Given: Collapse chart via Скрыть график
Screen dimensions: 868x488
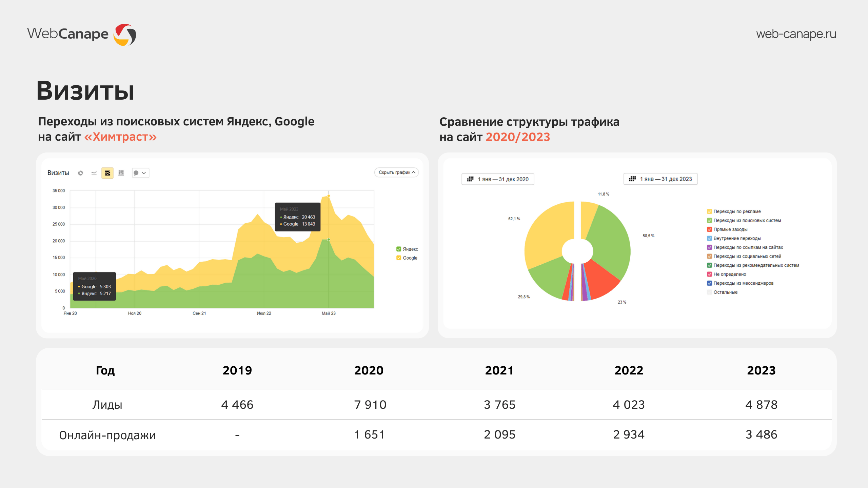Looking at the screenshot, I should (396, 172).
